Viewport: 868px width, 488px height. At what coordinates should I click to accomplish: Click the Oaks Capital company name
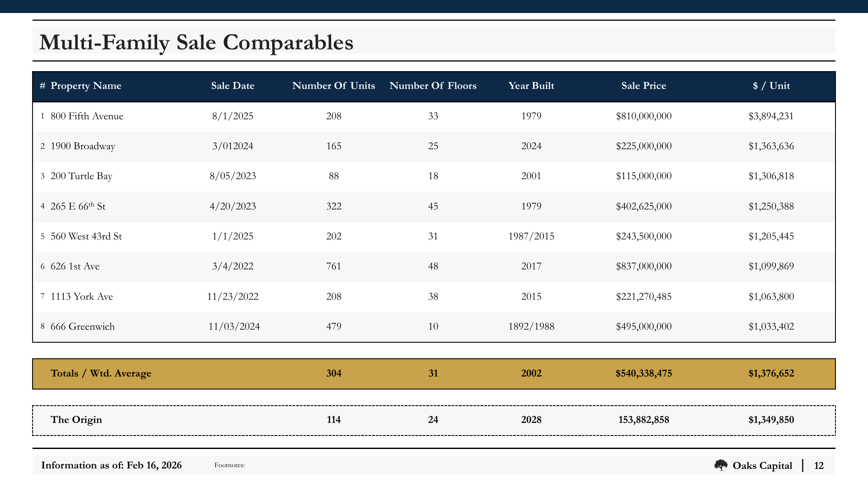pos(762,466)
